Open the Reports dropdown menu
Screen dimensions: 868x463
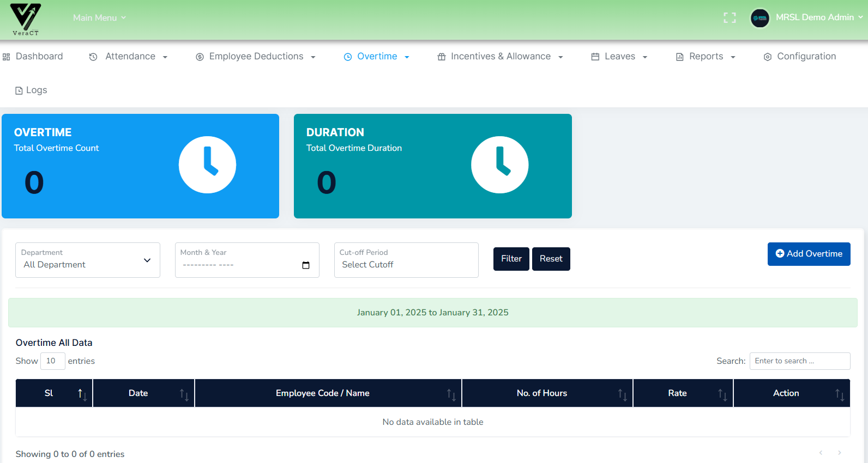pos(706,57)
